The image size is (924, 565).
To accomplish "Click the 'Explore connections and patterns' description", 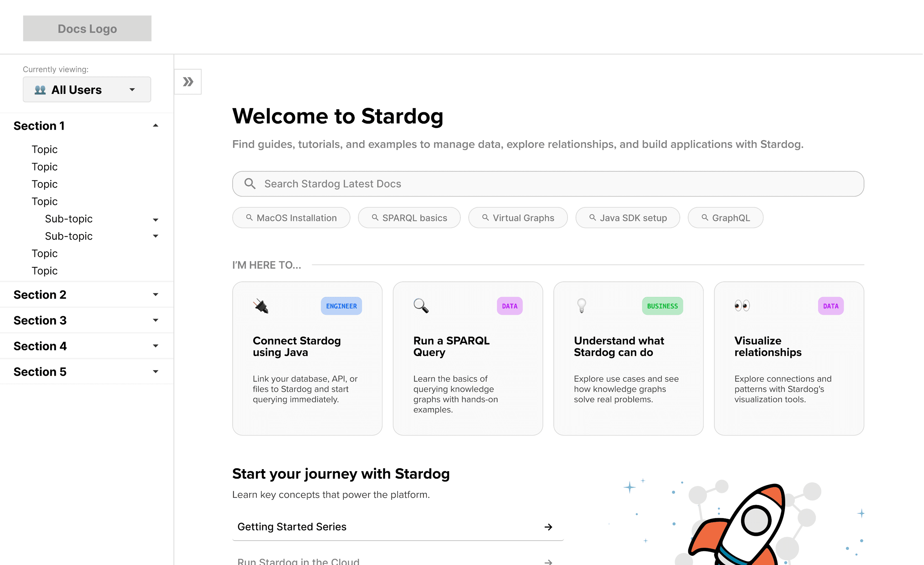I will coord(783,389).
